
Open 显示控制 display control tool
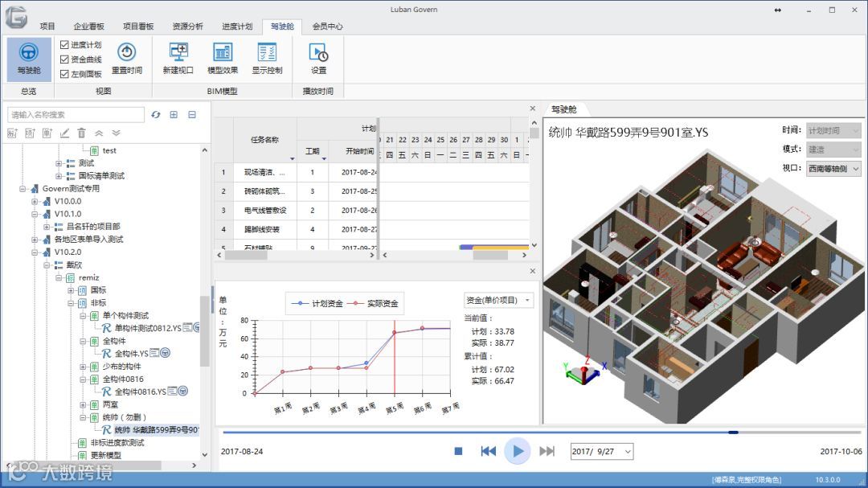coord(267,59)
